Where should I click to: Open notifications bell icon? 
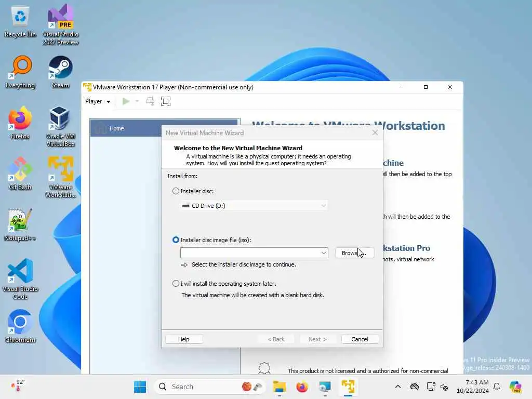pos(497,387)
